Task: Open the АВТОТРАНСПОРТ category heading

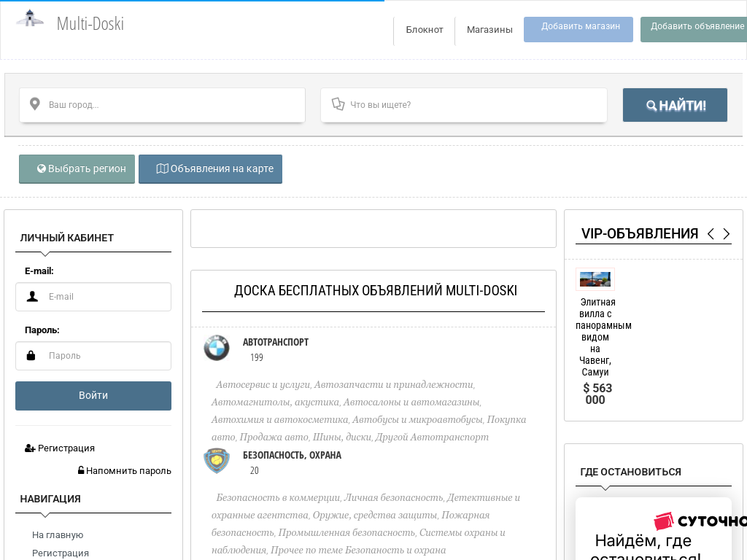Action: click(x=276, y=342)
